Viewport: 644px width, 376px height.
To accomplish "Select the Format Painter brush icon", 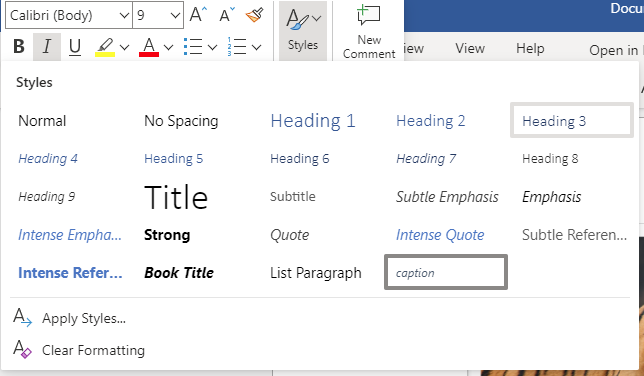I will coord(254,15).
